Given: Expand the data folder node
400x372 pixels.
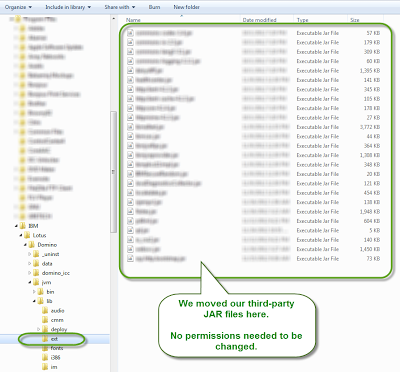Looking at the screenshot, I should tap(30, 263).
